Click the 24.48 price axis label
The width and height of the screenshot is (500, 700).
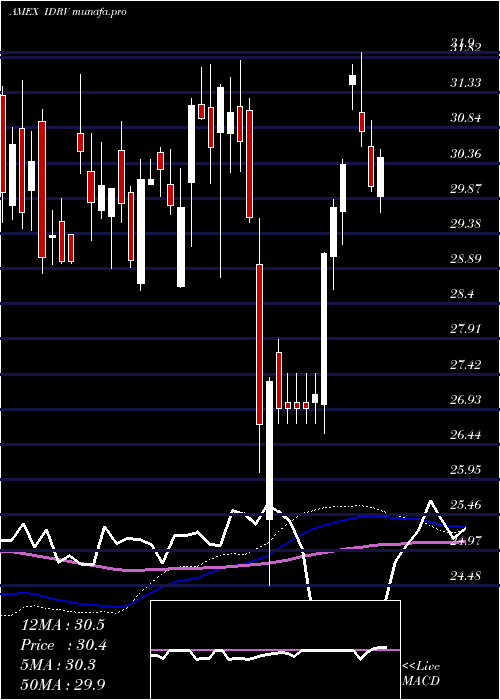tap(466, 575)
